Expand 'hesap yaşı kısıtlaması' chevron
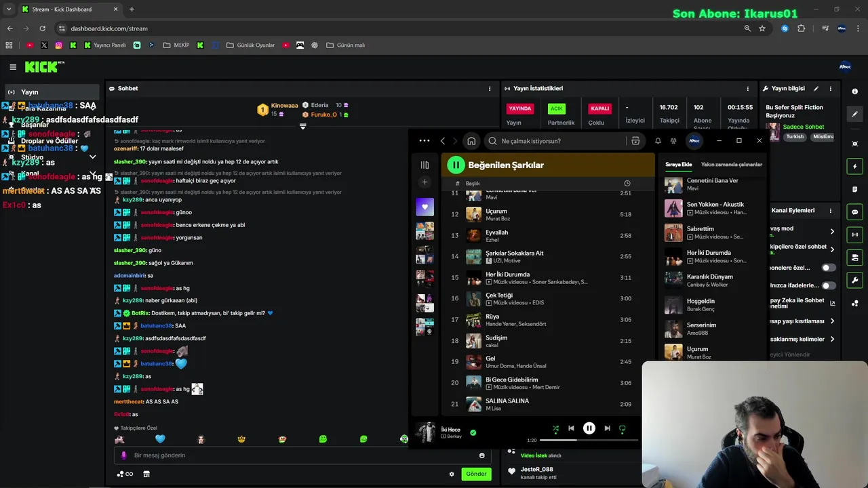 [x=832, y=321]
